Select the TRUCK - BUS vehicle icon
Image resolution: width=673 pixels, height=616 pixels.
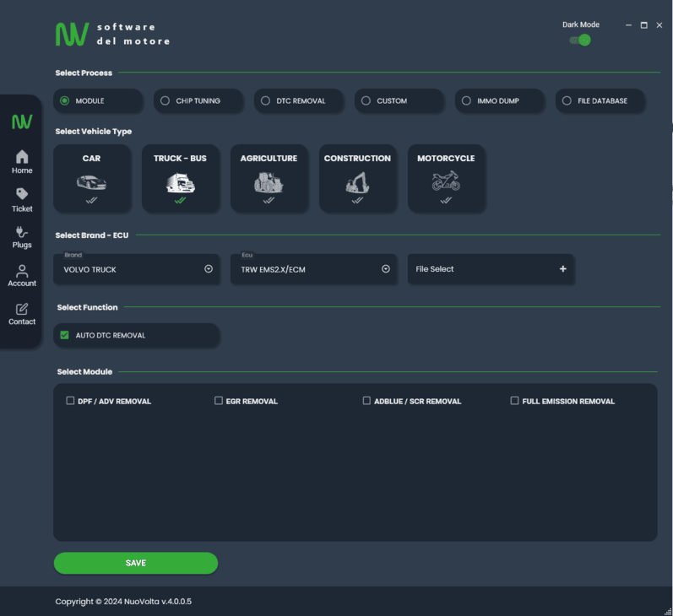[180, 183]
